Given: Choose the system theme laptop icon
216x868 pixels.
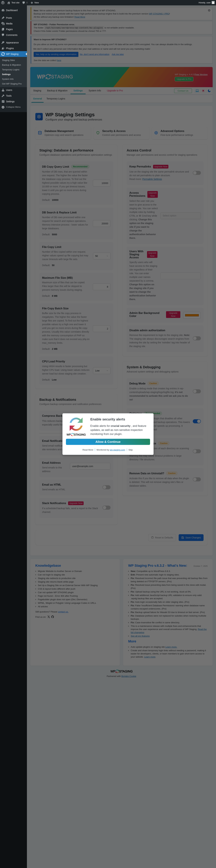Looking at the screenshot, I should tap(197, 91).
